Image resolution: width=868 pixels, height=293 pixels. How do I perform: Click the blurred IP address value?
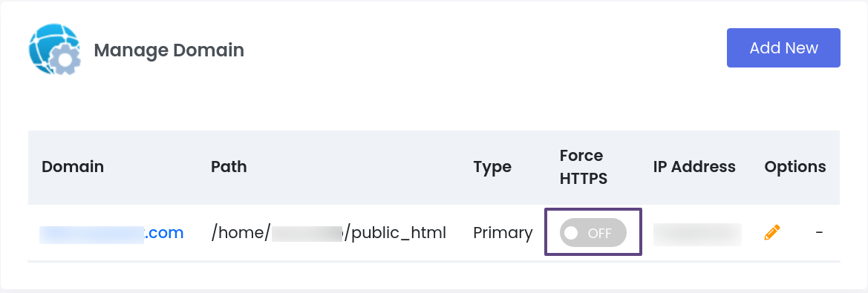[697, 234]
